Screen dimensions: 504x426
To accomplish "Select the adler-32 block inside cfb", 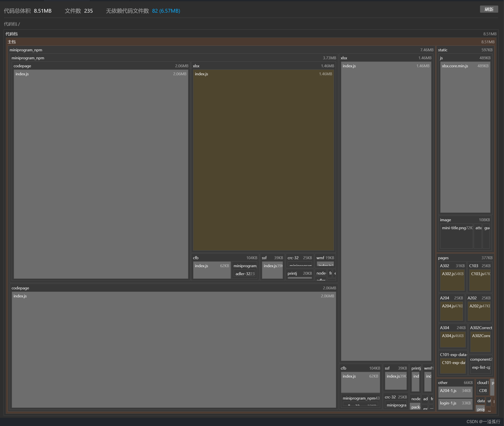I will click(245, 274).
